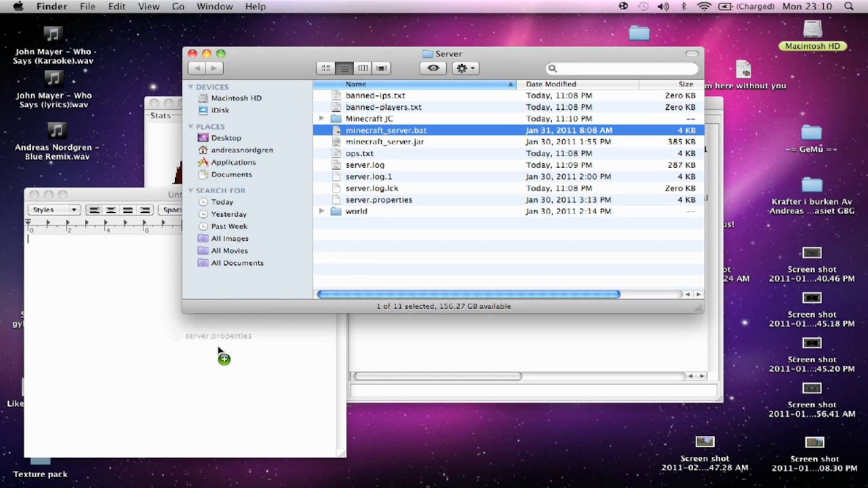Screen dimensions: 868x488
Task: Align text right in TextEdit
Action: click(144, 210)
